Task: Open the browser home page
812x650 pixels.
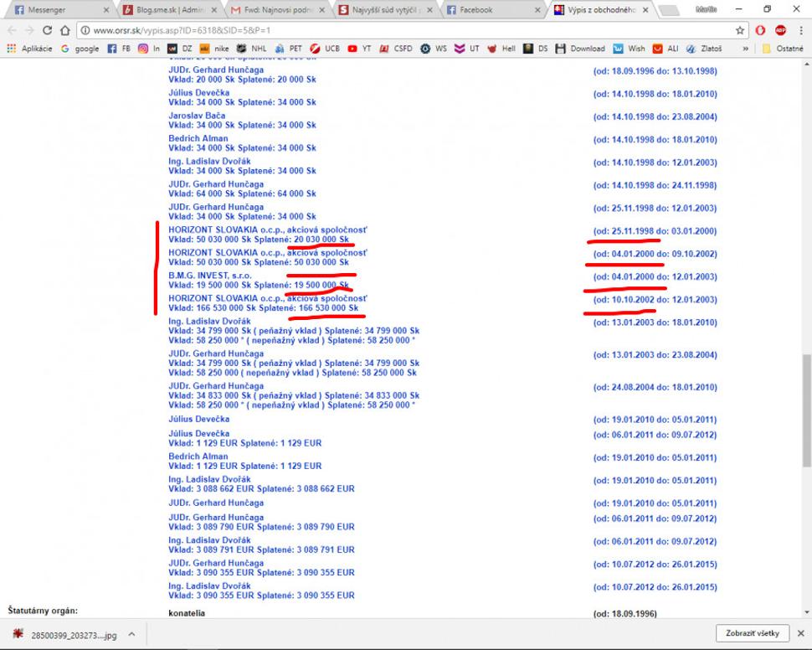Action: click(64, 31)
